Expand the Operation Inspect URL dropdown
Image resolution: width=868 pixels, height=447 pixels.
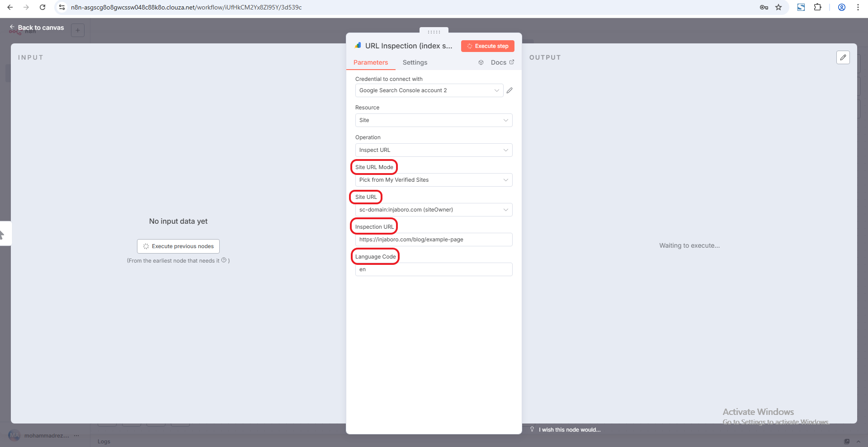(433, 150)
